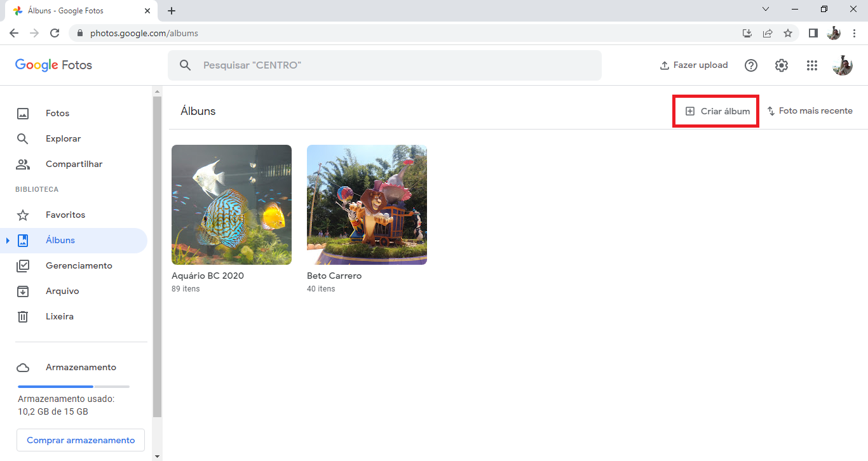Reload the page with refresh icon

click(55, 33)
